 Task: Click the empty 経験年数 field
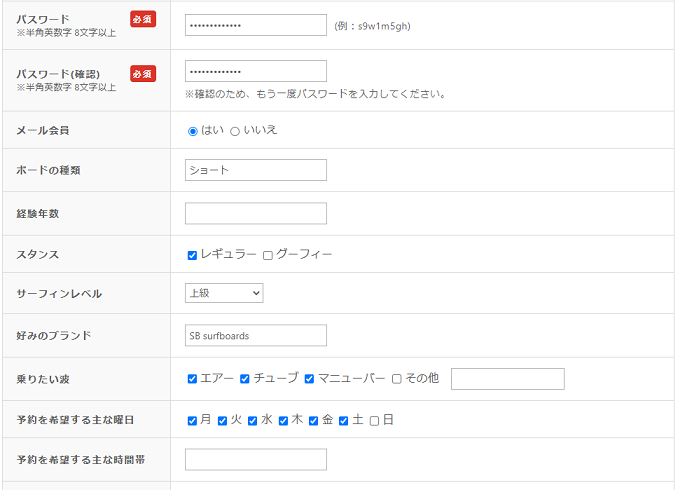coord(255,213)
